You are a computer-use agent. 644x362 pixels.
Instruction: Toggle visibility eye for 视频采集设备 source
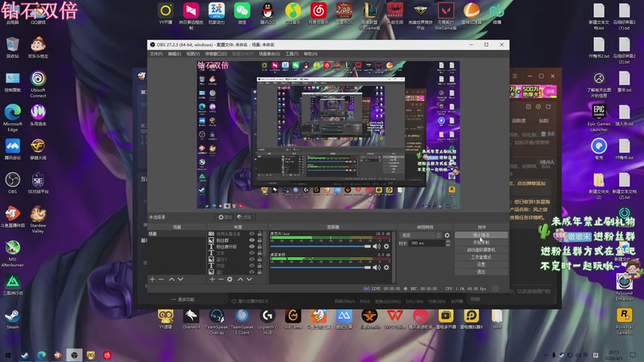[252, 233]
